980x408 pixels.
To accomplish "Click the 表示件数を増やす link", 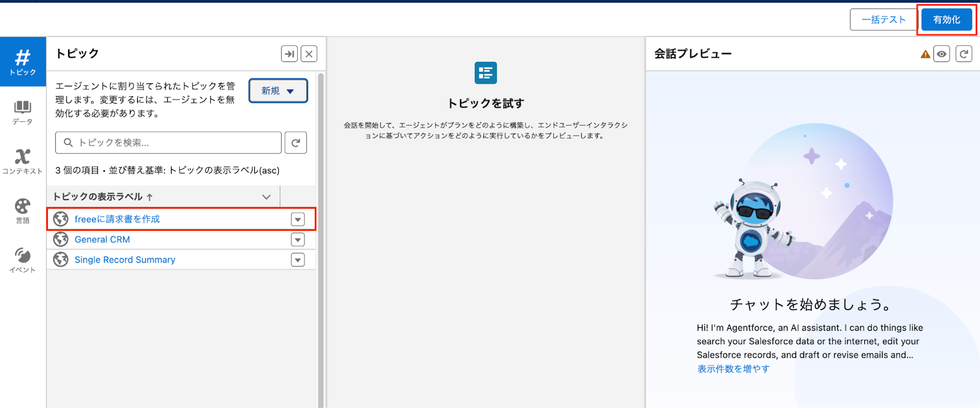I will (733, 369).
